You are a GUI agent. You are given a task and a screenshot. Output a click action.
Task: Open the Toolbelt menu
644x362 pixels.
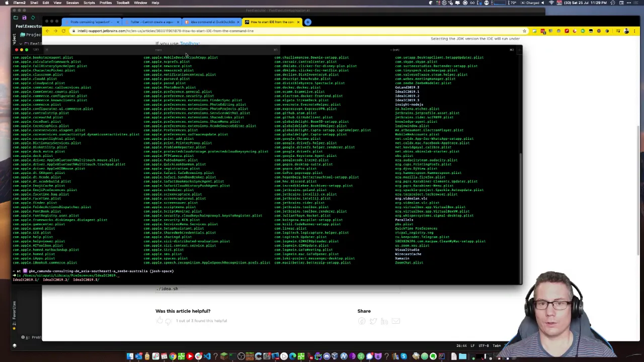coord(123,3)
